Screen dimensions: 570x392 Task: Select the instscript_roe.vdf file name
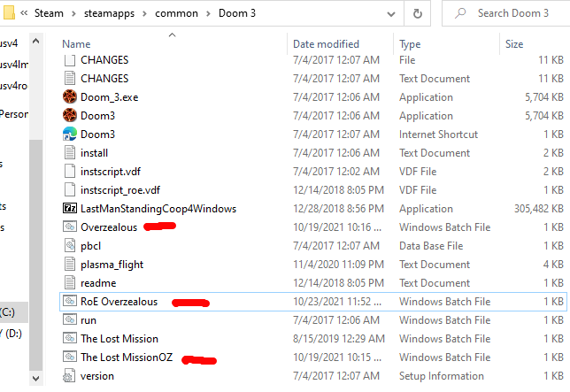(120, 190)
